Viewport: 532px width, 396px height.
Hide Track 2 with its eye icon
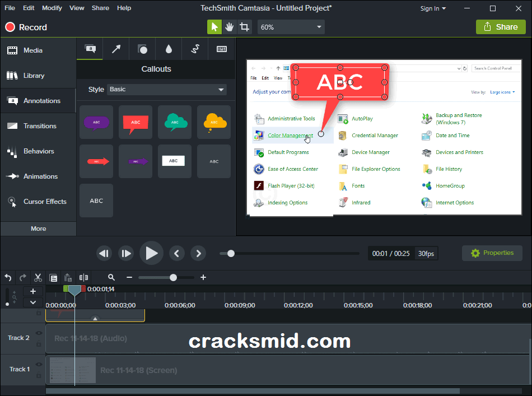point(39,333)
